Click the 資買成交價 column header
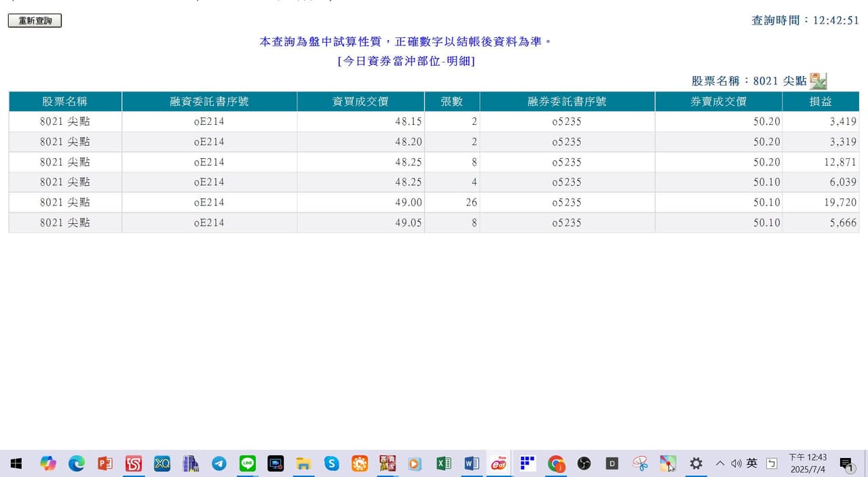Image resolution: width=868 pixels, height=477 pixels. pyautogui.click(x=360, y=102)
